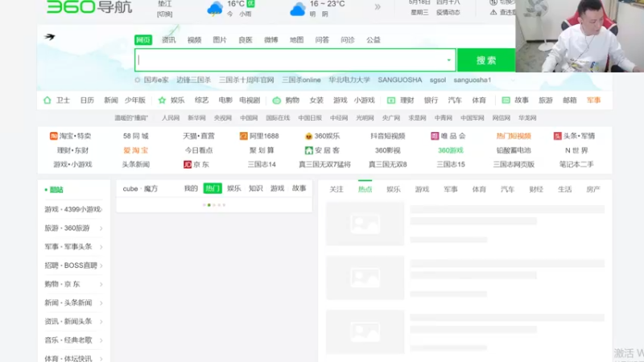
Task: Open hot search 华北电力大学
Action: [x=349, y=80]
